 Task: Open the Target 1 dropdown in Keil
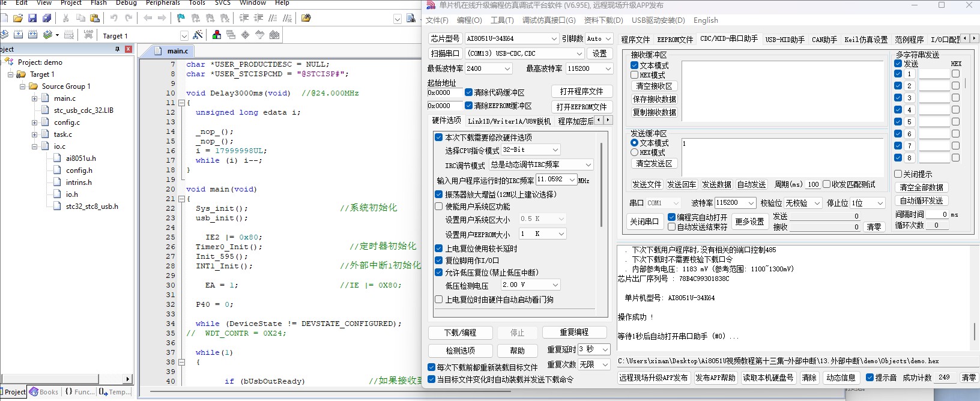(184, 36)
